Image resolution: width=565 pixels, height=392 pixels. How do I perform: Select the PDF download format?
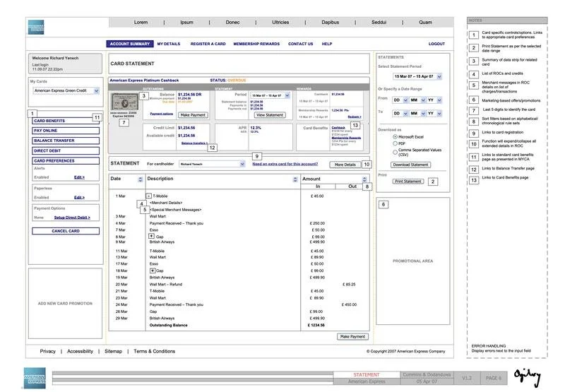point(395,143)
